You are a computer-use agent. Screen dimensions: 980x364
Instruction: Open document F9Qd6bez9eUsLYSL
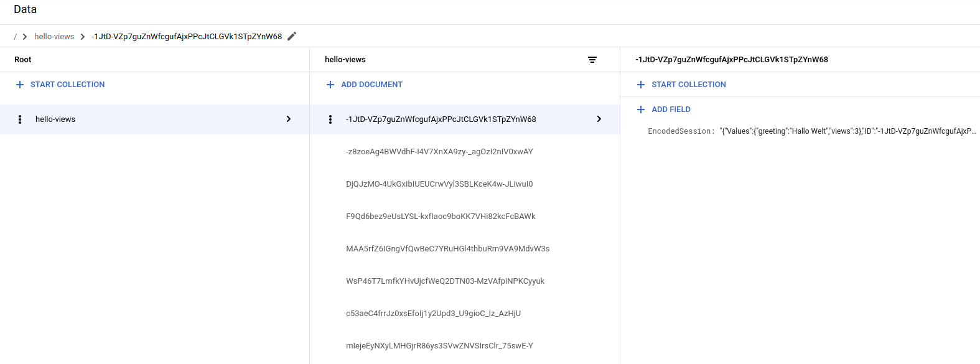tap(441, 217)
